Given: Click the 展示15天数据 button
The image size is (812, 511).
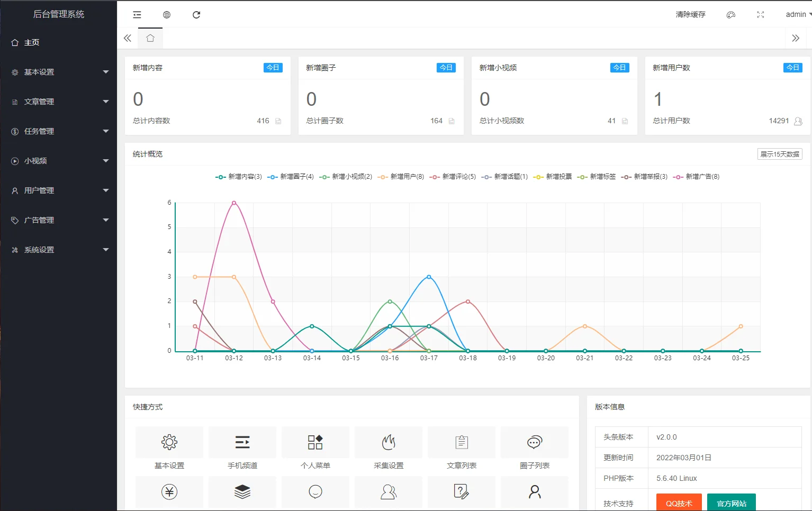Looking at the screenshot, I should [779, 153].
